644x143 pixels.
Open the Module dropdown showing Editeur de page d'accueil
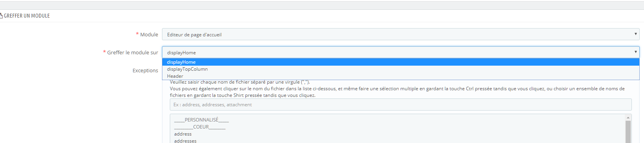(x=401, y=34)
